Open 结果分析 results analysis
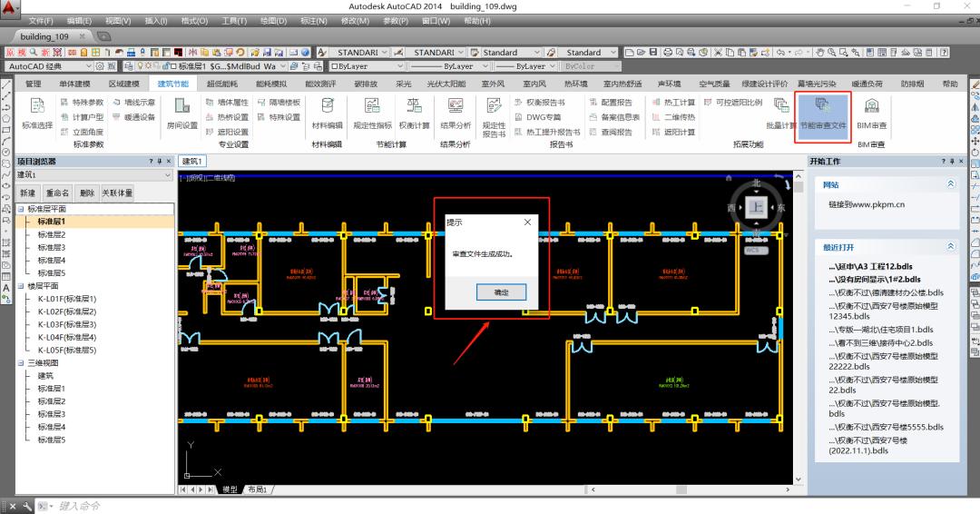Image resolution: width=980 pixels, height=514 pixels. [x=456, y=112]
